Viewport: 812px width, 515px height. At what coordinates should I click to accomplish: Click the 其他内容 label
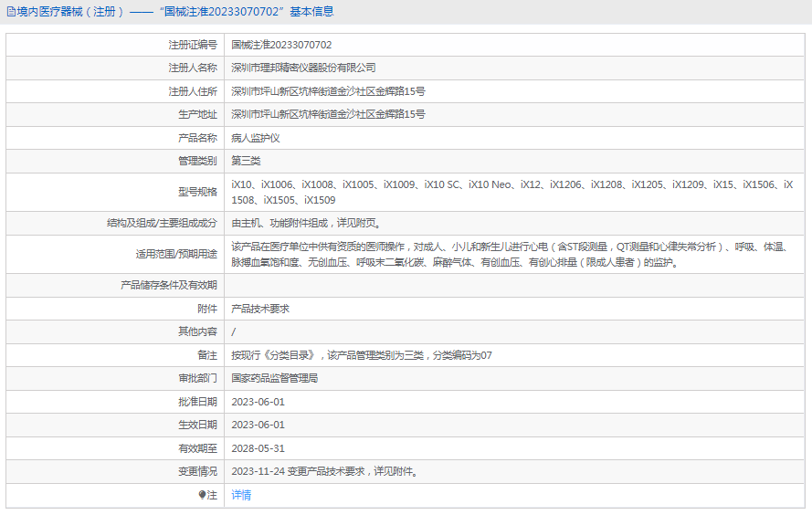click(x=198, y=331)
